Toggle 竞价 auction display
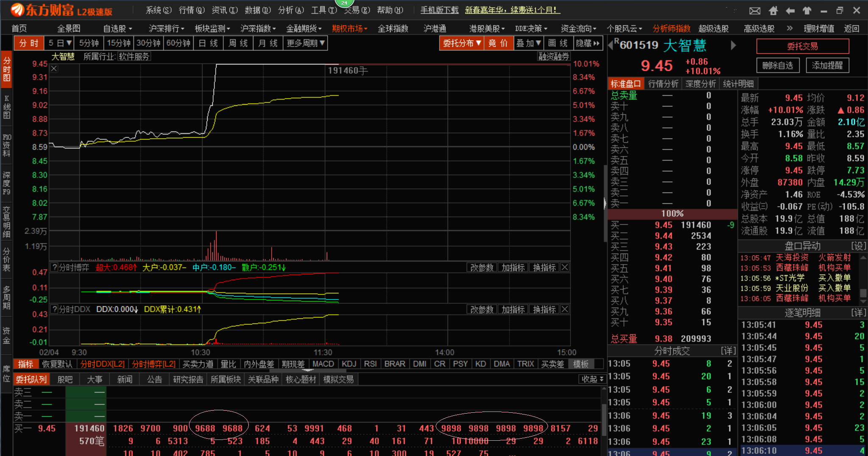The height and width of the screenshot is (456, 868). (x=498, y=43)
